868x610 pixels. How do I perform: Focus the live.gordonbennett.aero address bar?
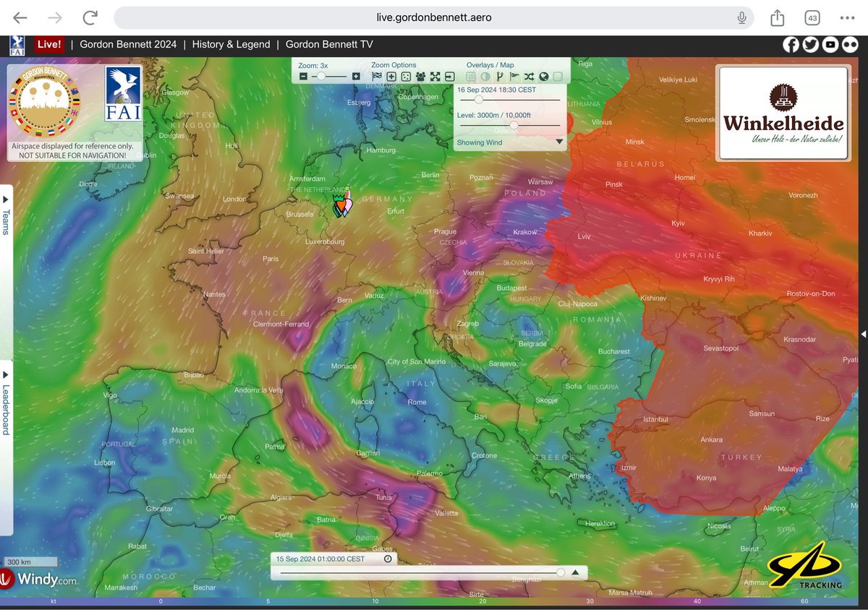point(434,17)
